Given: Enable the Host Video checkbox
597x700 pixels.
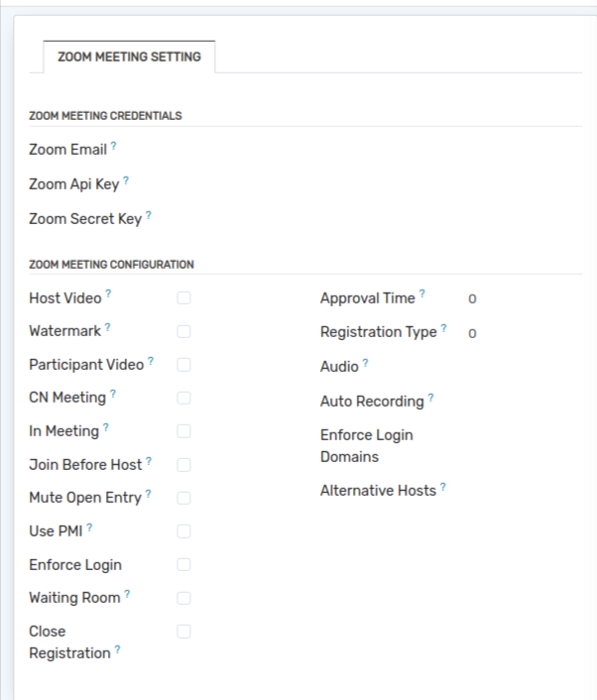Looking at the screenshot, I should coord(183,297).
